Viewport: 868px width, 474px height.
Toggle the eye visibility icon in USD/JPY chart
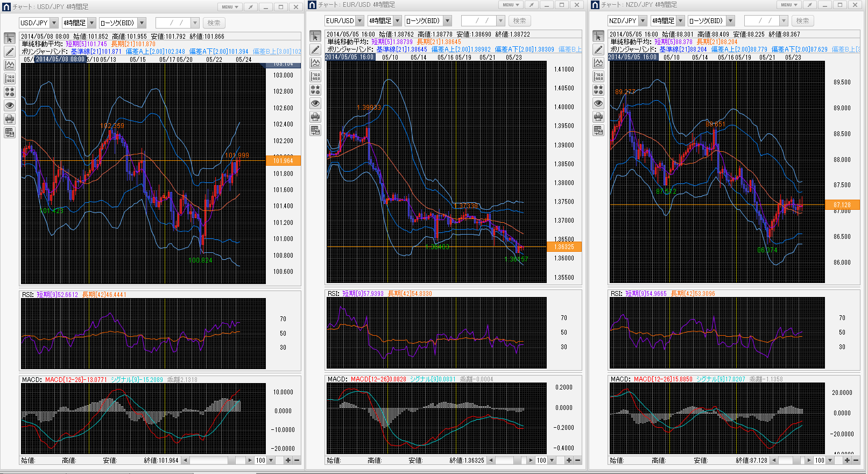tap(10, 105)
